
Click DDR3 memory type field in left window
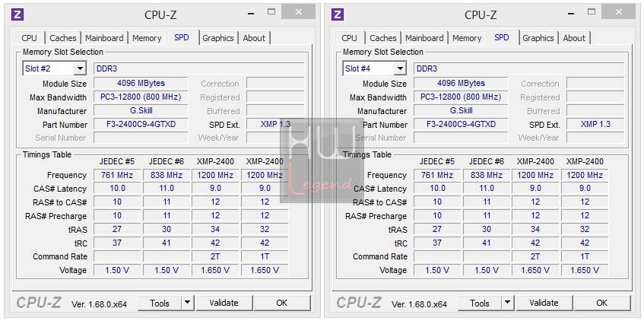pos(199,68)
